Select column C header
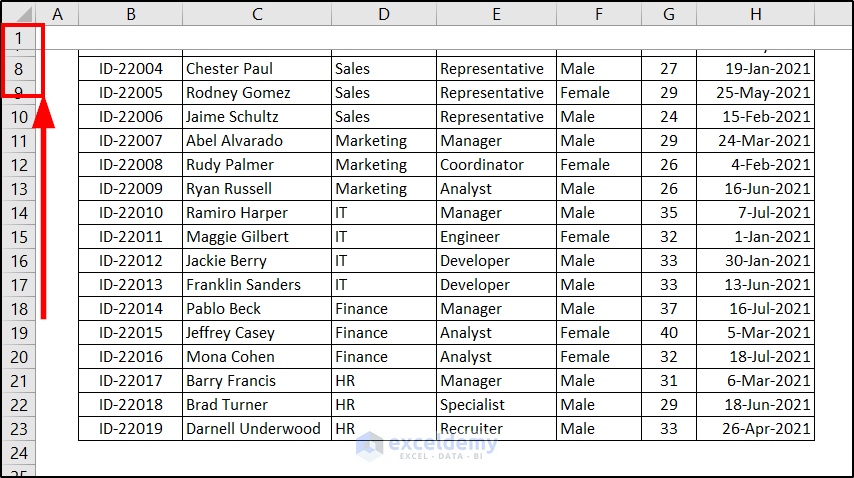 coord(257,14)
